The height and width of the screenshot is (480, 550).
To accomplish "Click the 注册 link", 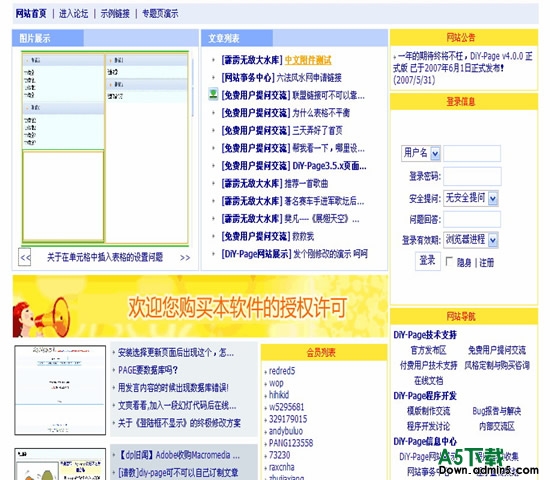I will point(487,262).
